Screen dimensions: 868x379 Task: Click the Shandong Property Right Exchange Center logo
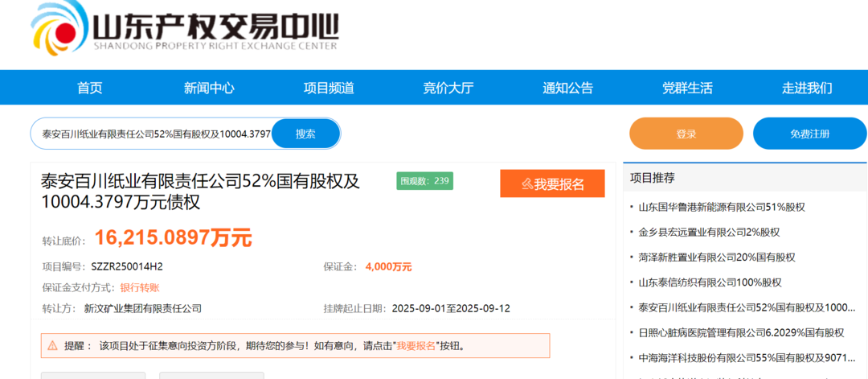[x=184, y=27]
